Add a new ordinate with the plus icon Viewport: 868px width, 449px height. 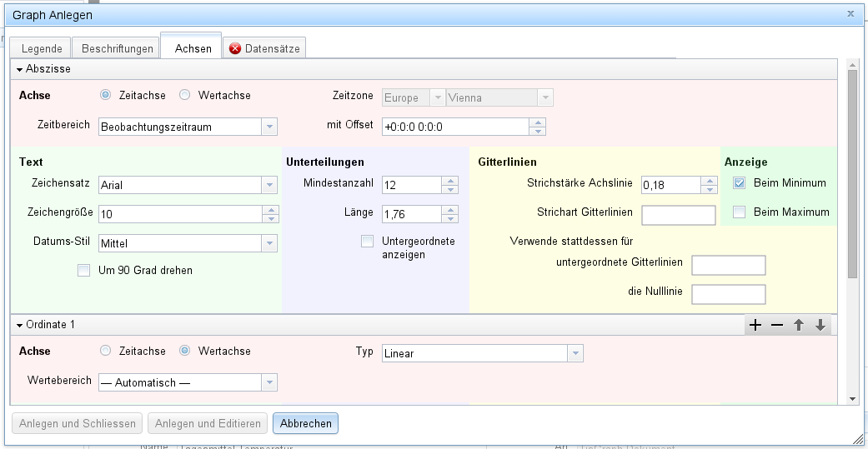click(x=755, y=325)
